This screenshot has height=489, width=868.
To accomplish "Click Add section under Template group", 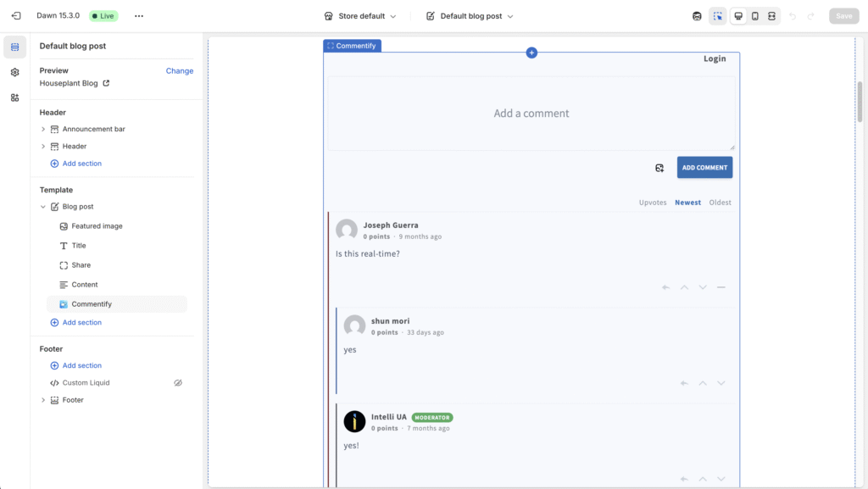I will (x=76, y=323).
